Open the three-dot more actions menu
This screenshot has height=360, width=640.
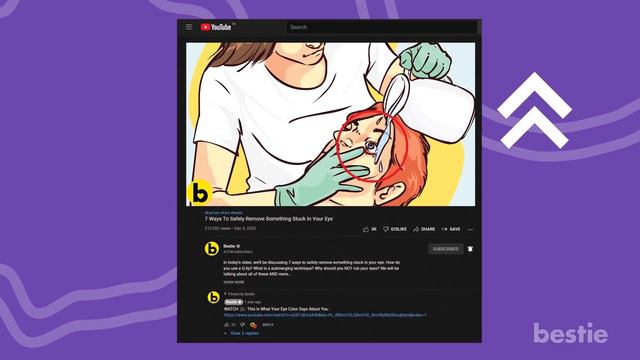(470, 229)
